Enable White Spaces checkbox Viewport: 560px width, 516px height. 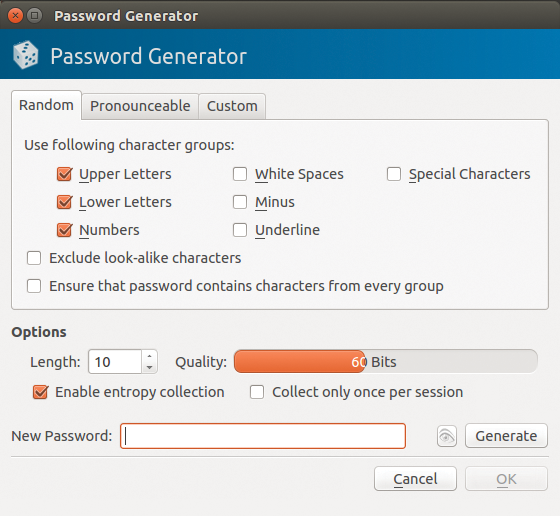(x=240, y=174)
